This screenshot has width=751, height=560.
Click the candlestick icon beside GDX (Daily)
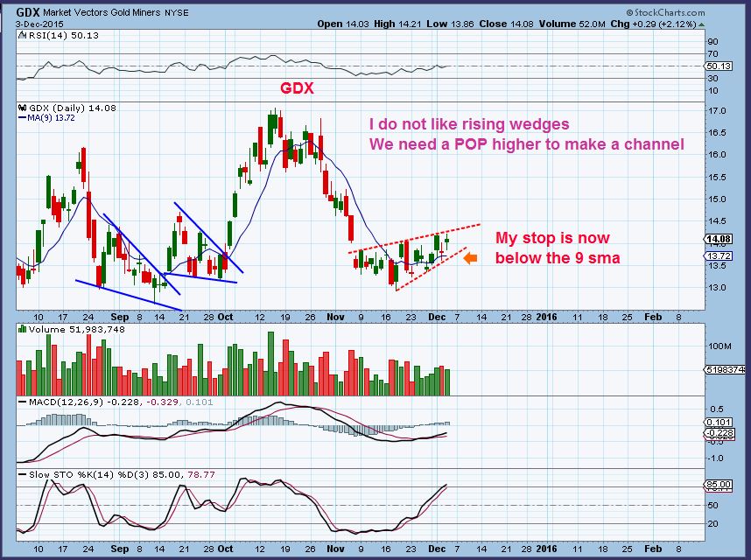point(23,108)
